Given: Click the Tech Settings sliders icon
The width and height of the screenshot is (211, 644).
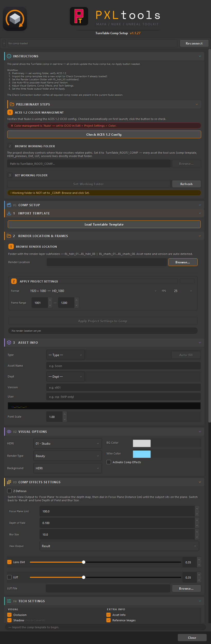Looking at the screenshot, I should (x=9, y=601).
